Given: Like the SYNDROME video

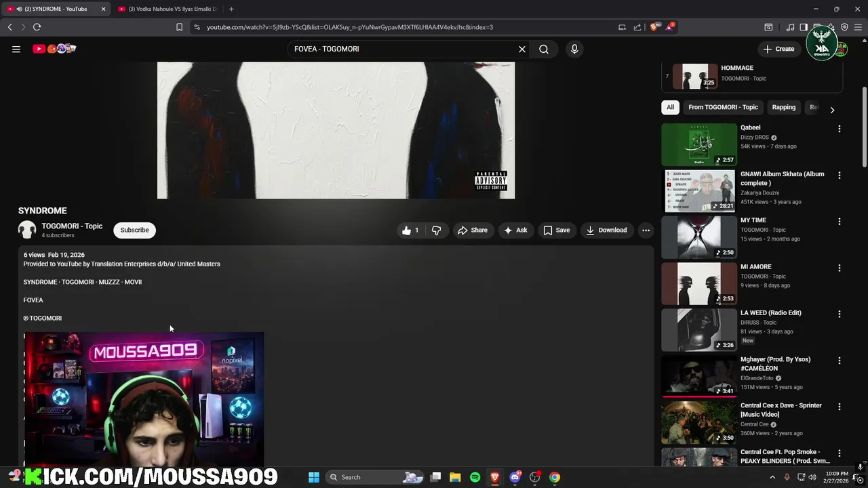Looking at the screenshot, I should coord(410,230).
